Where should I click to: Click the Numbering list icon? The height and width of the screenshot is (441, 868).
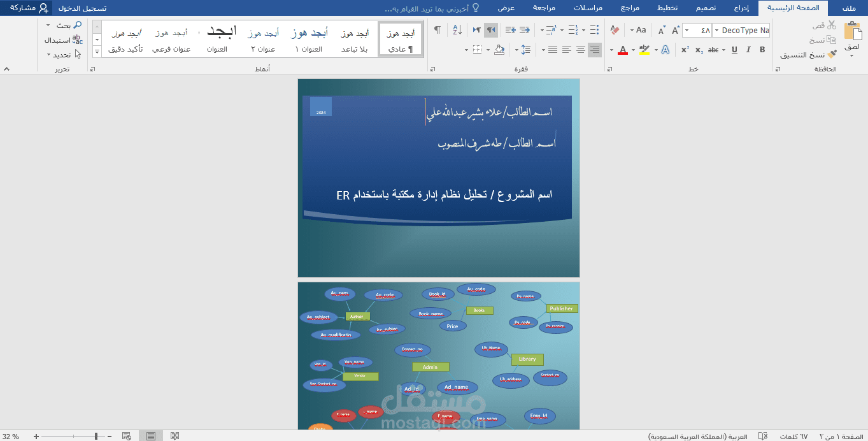pyautogui.click(x=573, y=30)
